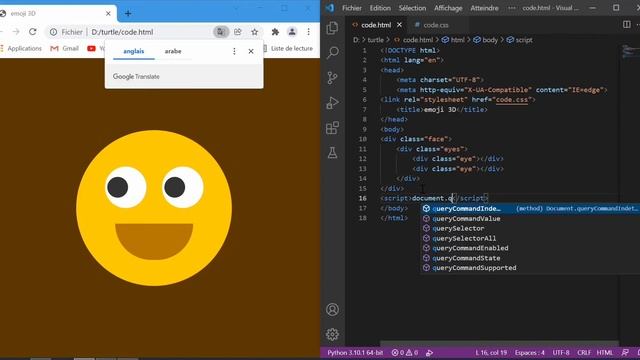Click the code.html breadcrumb

pyautogui.click(x=413, y=40)
